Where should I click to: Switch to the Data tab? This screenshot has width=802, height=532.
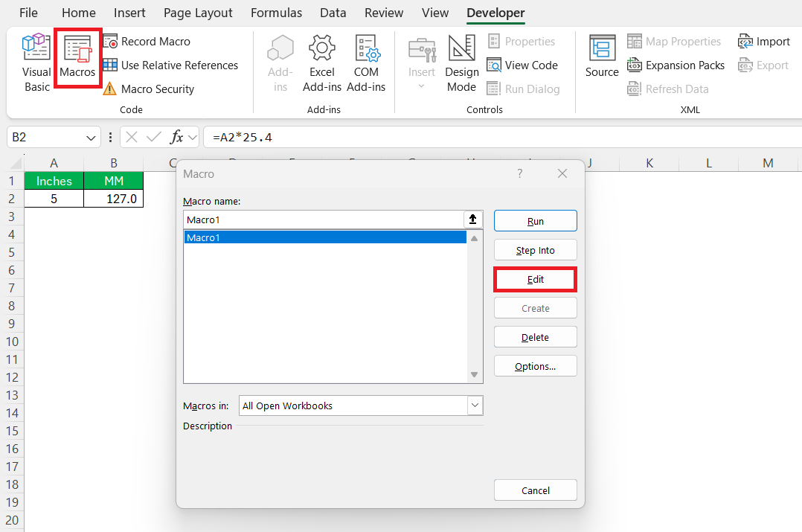(333, 13)
